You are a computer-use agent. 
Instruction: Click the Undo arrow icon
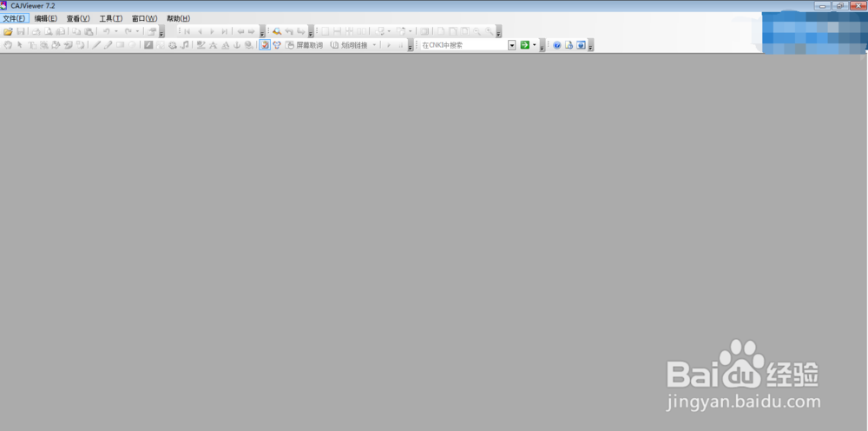pyautogui.click(x=106, y=31)
